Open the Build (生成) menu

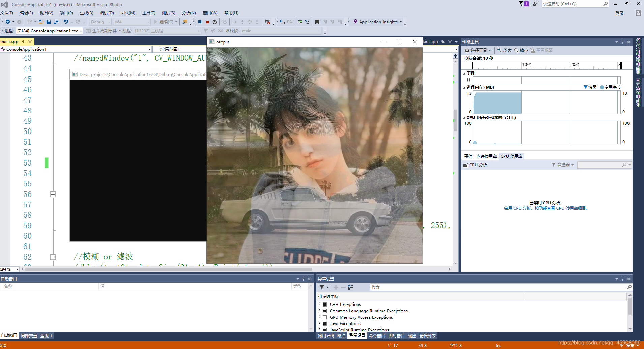(87, 13)
